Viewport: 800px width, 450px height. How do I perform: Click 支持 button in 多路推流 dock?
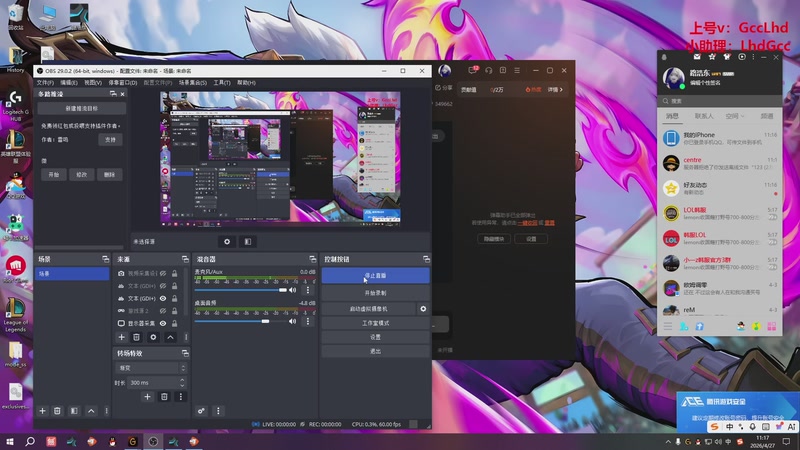pyautogui.click(x=110, y=139)
